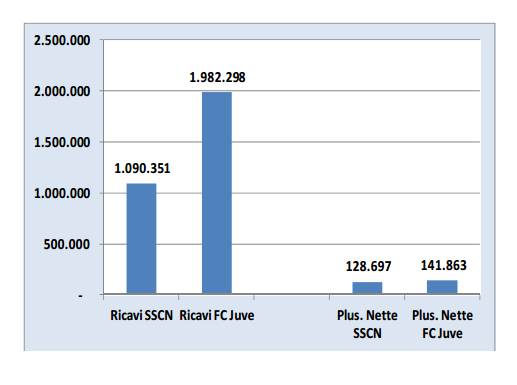The image size is (517, 385).
Task: Select the Plus. Nette FC Juve axis label
Action: pos(442,324)
